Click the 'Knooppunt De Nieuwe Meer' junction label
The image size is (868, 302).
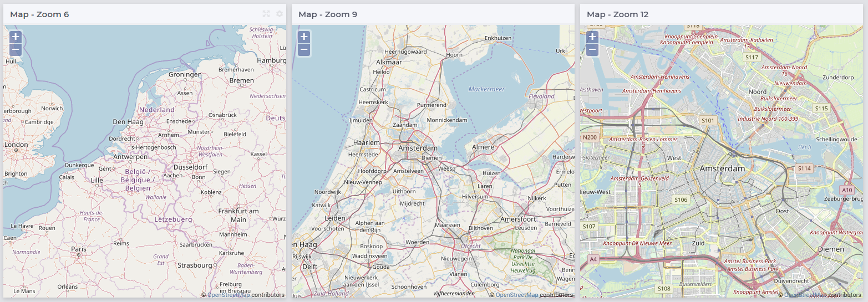(637, 243)
